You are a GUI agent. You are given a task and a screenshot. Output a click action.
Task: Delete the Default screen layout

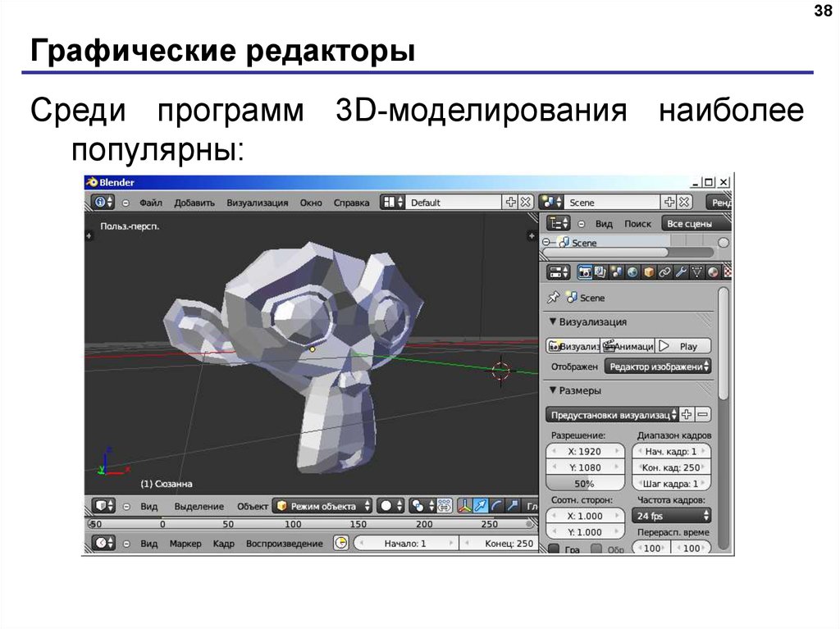click(x=526, y=202)
